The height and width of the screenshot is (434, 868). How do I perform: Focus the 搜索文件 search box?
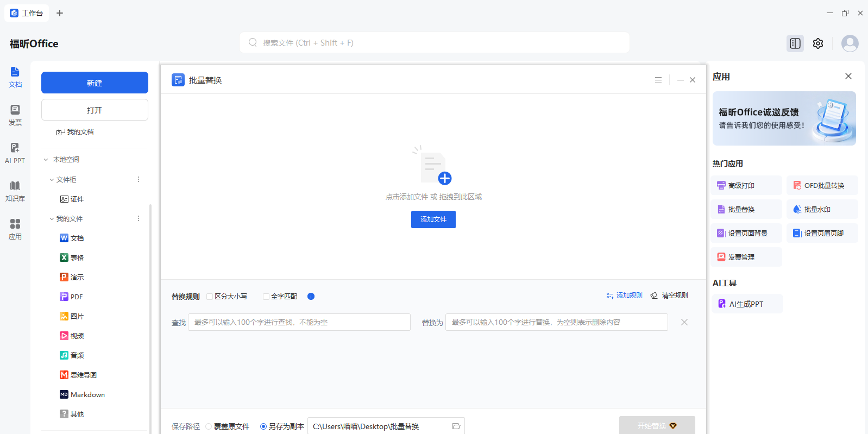(435, 42)
